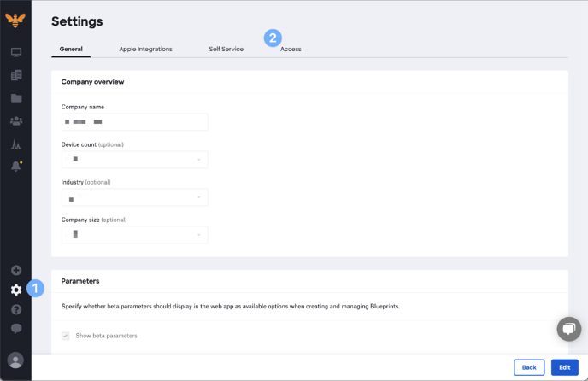Open the user profile avatar

click(x=15, y=360)
